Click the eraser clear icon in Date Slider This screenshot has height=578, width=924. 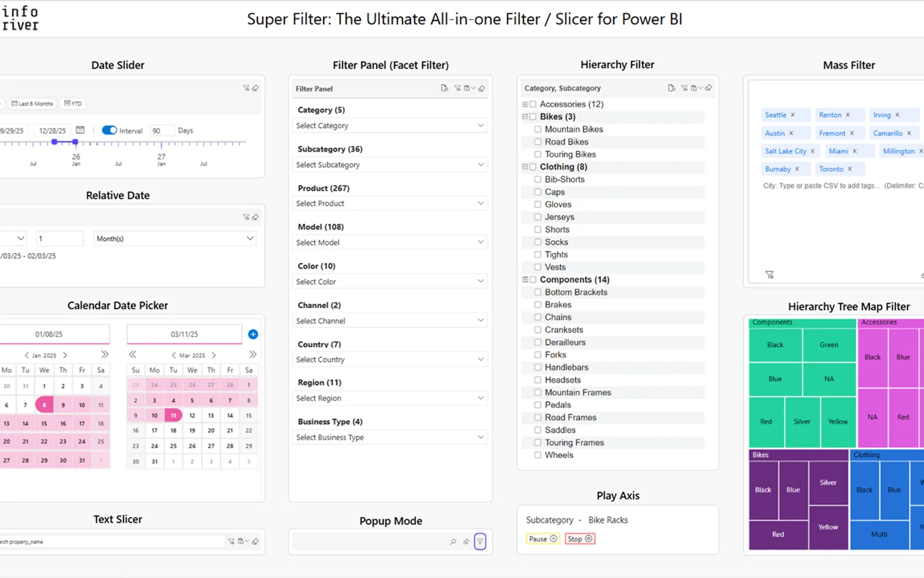[x=255, y=88]
